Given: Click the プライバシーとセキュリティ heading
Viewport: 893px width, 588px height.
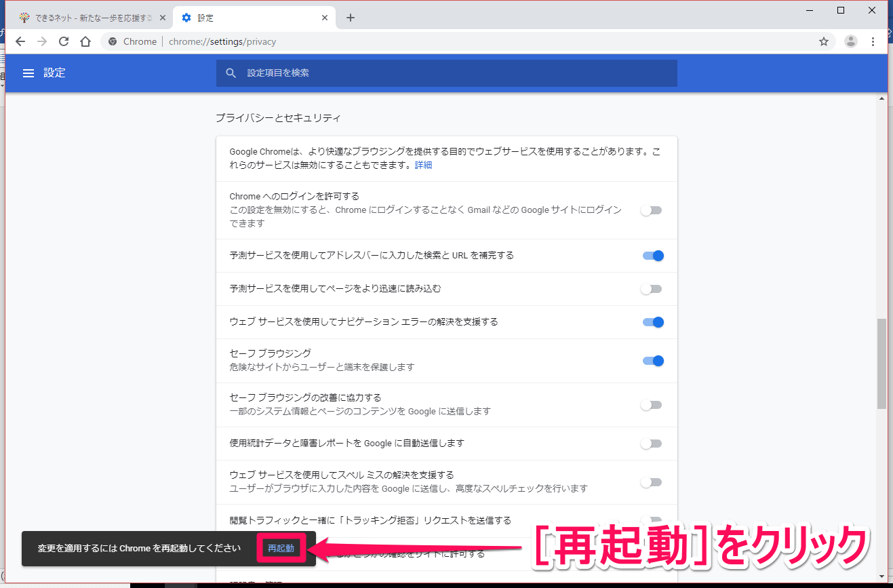Looking at the screenshot, I should click(278, 118).
